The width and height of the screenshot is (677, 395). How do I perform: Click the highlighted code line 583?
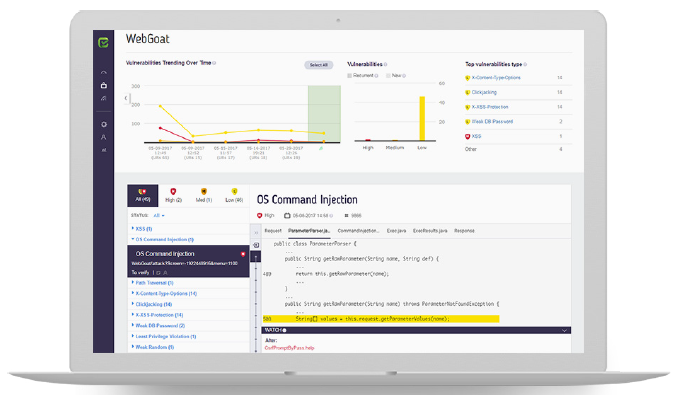(x=381, y=319)
